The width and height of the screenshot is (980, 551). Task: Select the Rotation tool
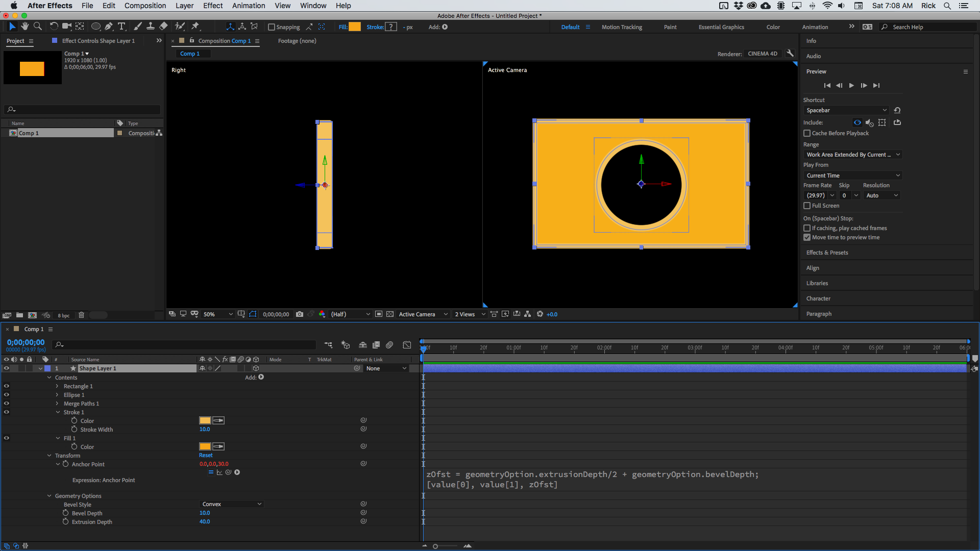point(53,26)
